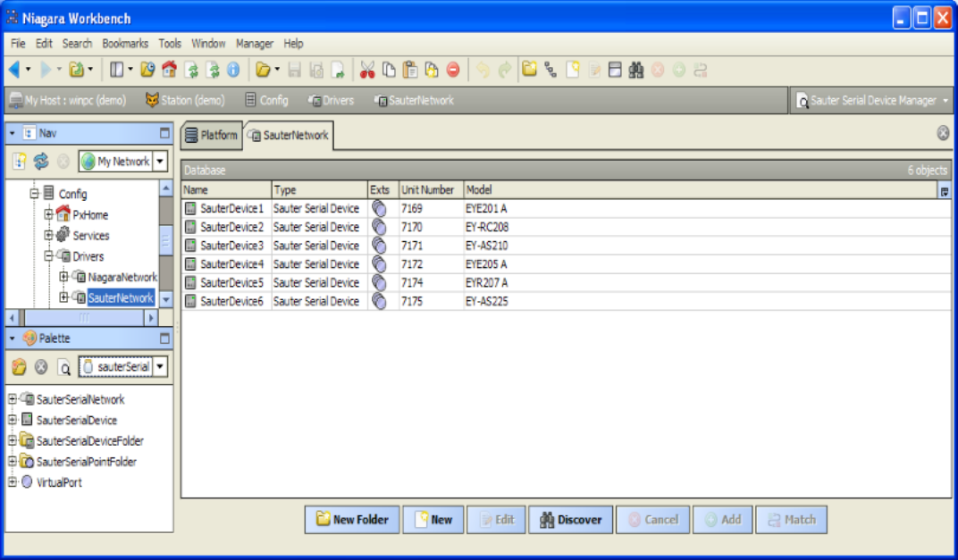The height and width of the screenshot is (560, 958).
Task: Click the open palette folder icon
Action: coord(19,367)
